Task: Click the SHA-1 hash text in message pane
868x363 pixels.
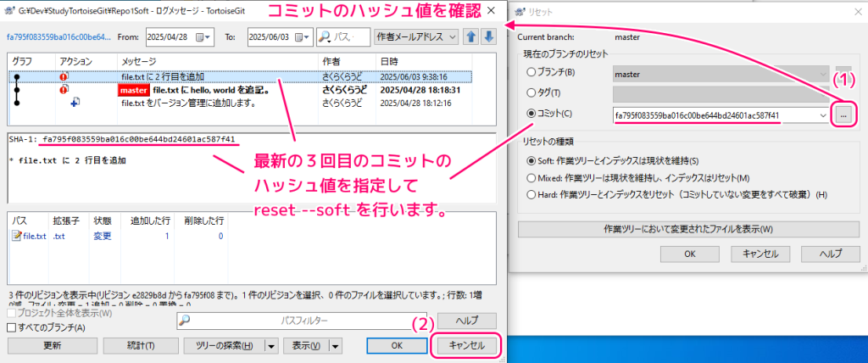Action: click(139, 139)
